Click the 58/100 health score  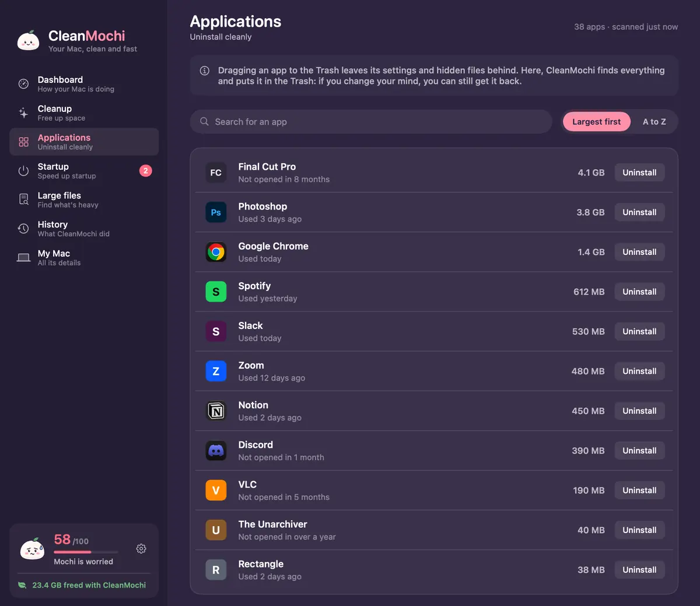[x=71, y=540]
